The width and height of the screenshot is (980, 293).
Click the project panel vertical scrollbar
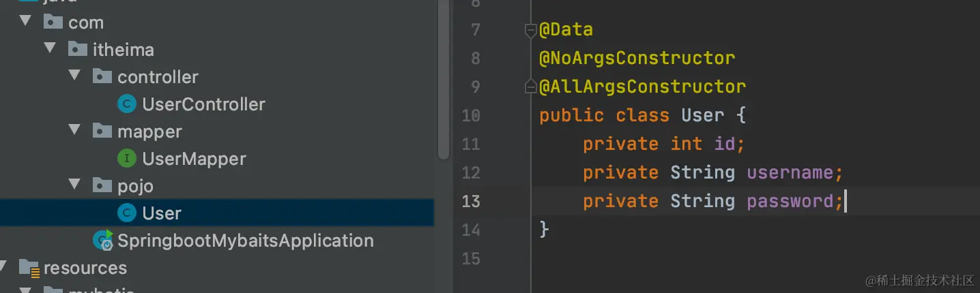point(444,82)
